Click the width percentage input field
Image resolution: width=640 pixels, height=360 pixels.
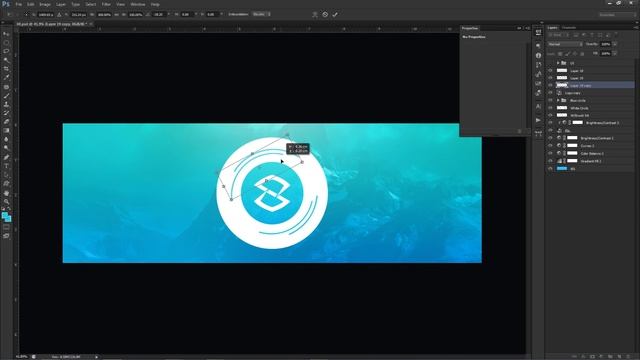pos(104,14)
